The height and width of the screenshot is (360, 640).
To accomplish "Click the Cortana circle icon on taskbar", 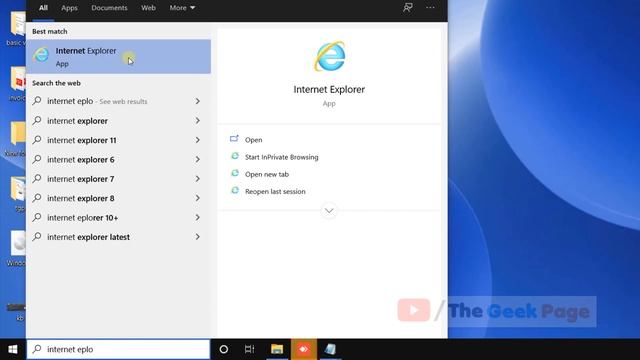I will coord(224,349).
